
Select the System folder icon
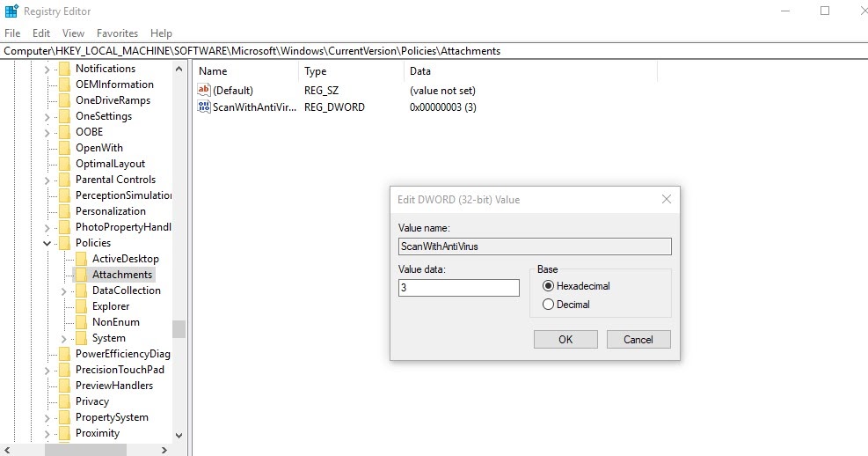click(82, 338)
